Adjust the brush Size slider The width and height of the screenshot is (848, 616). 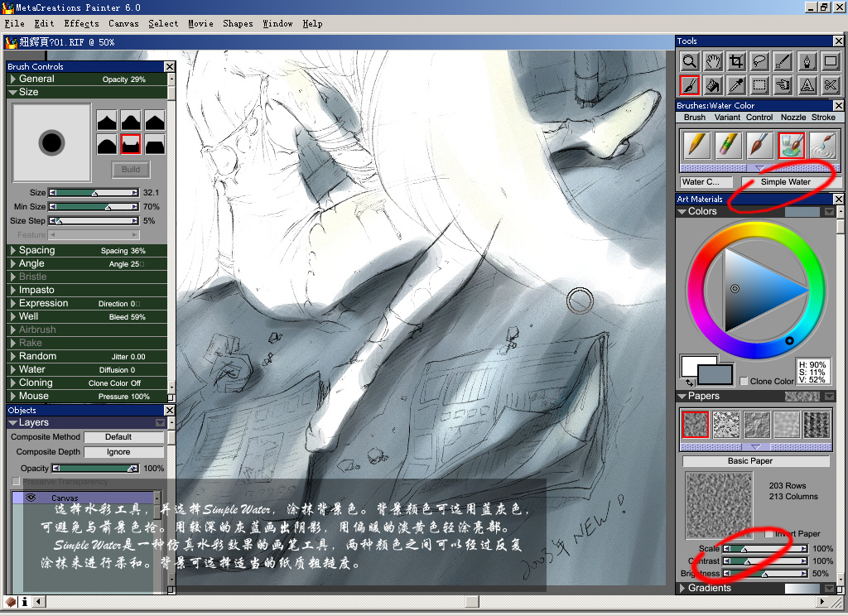pyautogui.click(x=94, y=193)
